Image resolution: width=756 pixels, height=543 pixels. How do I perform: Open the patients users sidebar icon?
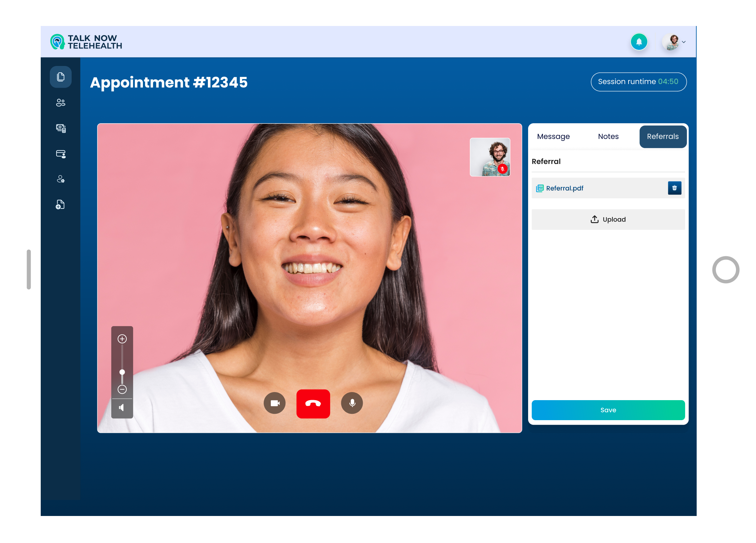point(61,102)
